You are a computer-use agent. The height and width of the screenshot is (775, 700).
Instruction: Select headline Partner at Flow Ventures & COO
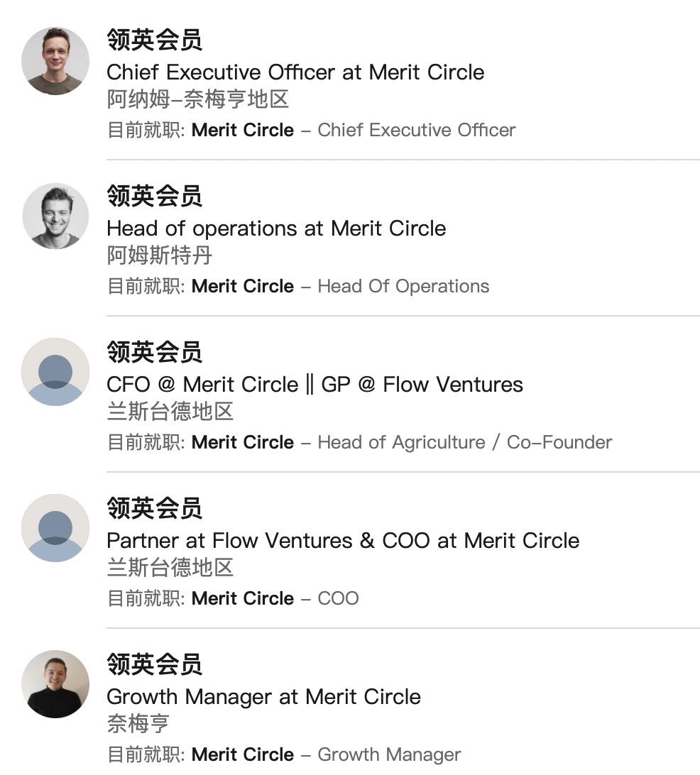click(343, 541)
